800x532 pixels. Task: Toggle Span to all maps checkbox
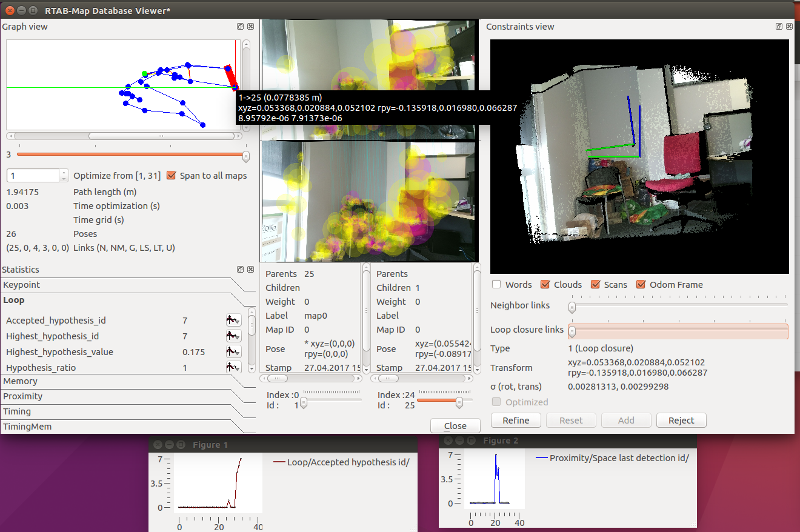click(171, 176)
